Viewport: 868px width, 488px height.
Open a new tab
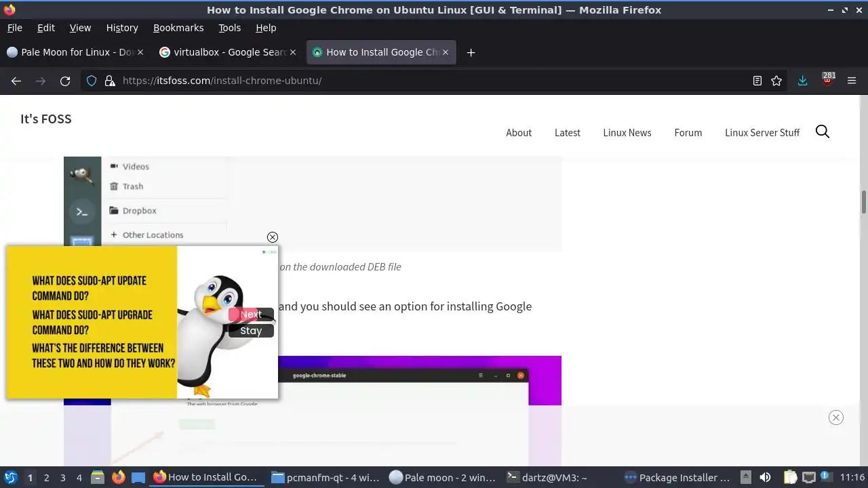[471, 52]
